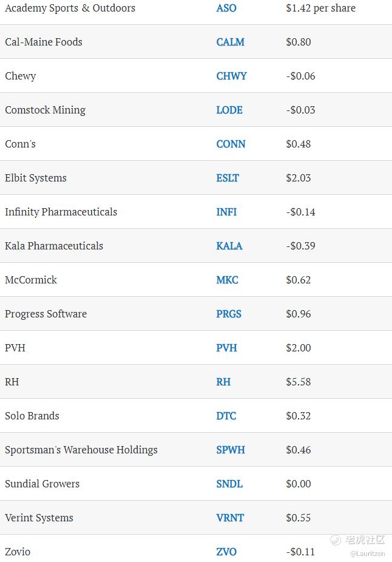The width and height of the screenshot is (392, 562).
Task: Click the CONN ticker symbol
Action: coord(231,144)
